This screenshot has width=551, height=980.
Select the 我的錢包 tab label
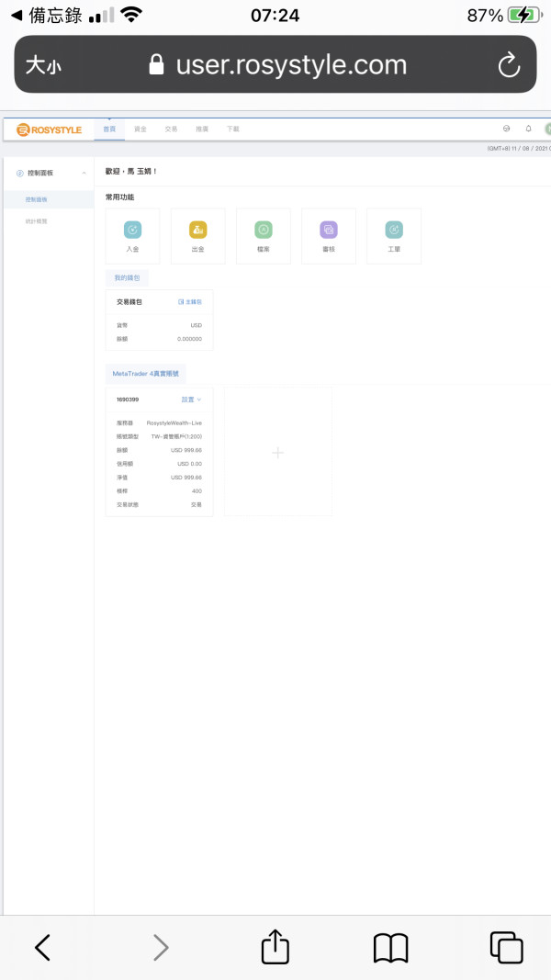[127, 277]
